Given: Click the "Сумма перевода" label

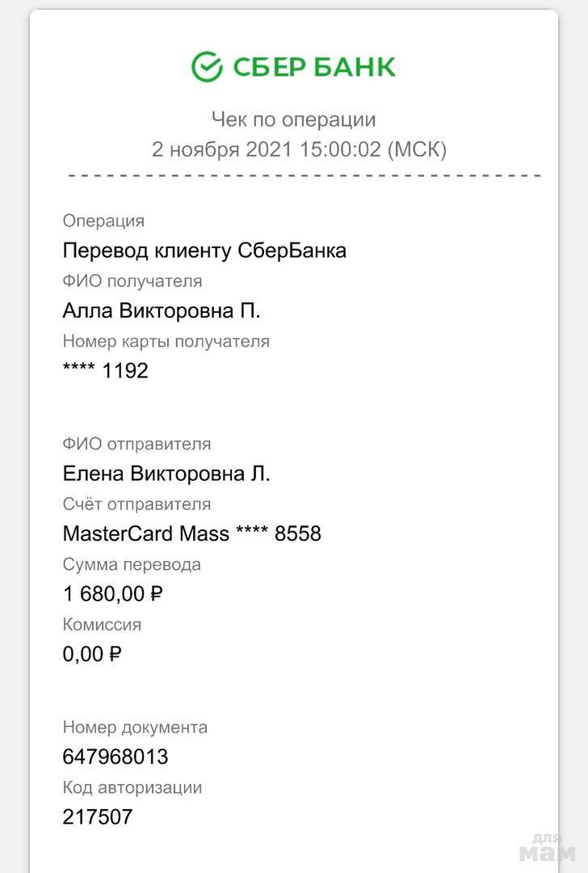Looking at the screenshot, I should point(132,564).
